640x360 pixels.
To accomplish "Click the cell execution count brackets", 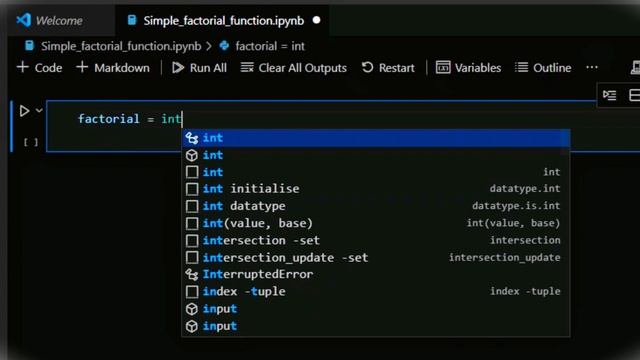I will (x=31, y=142).
